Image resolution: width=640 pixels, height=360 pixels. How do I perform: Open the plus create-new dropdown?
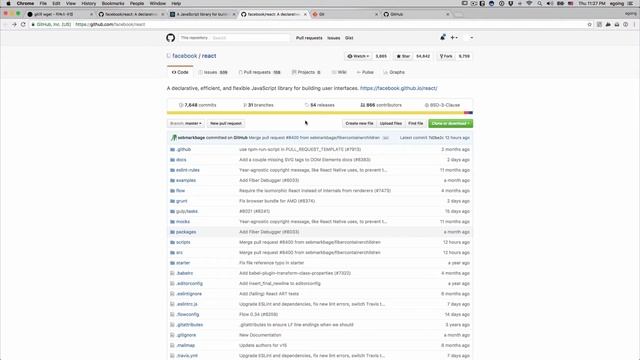click(454, 38)
